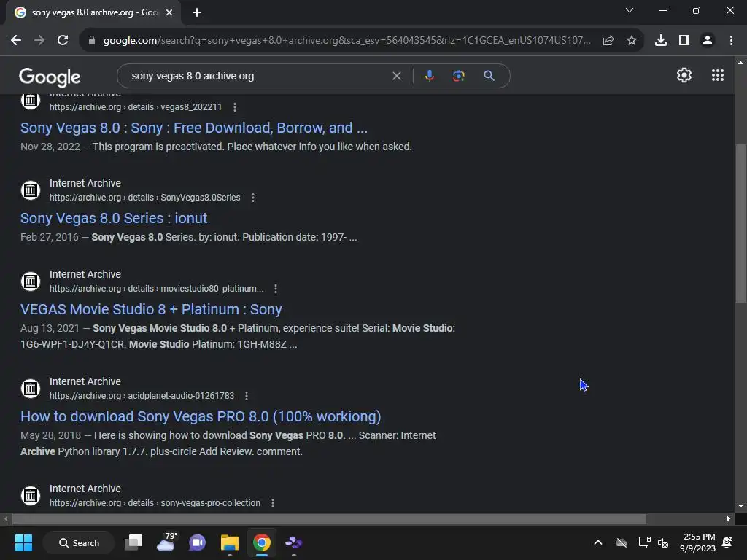View site info via the padlock icon
This screenshot has width=747, height=560.
[91, 41]
